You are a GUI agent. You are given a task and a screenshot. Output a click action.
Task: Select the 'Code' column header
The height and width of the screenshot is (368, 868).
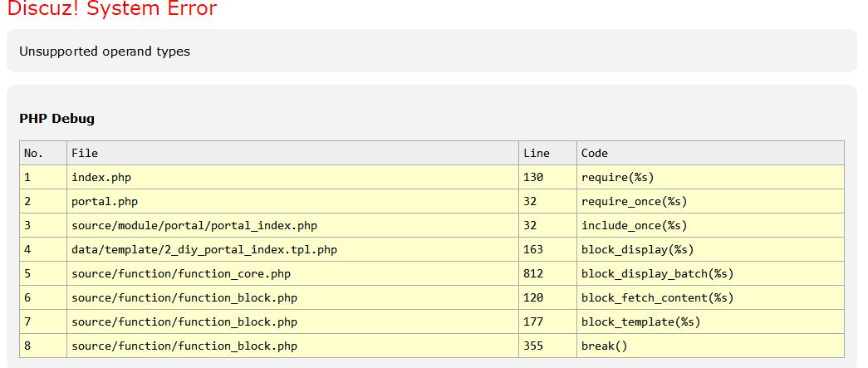point(595,153)
